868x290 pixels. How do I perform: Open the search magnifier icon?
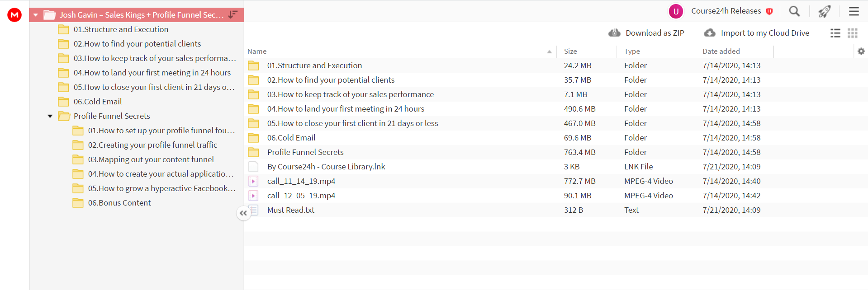tap(794, 11)
